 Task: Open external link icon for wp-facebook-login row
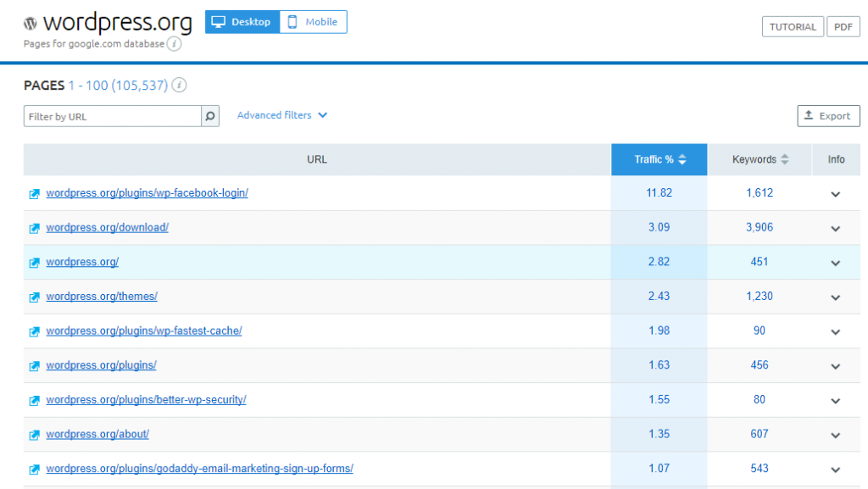[x=34, y=193]
